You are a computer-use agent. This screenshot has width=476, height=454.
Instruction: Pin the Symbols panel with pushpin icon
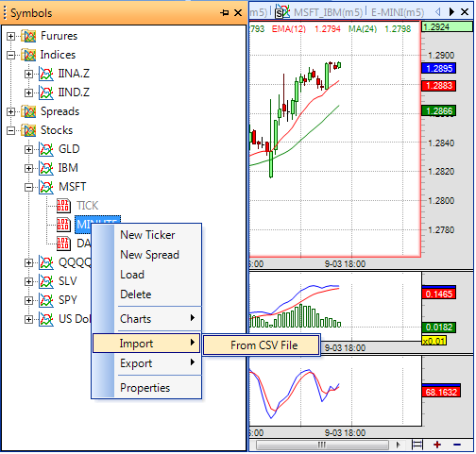[x=225, y=13]
